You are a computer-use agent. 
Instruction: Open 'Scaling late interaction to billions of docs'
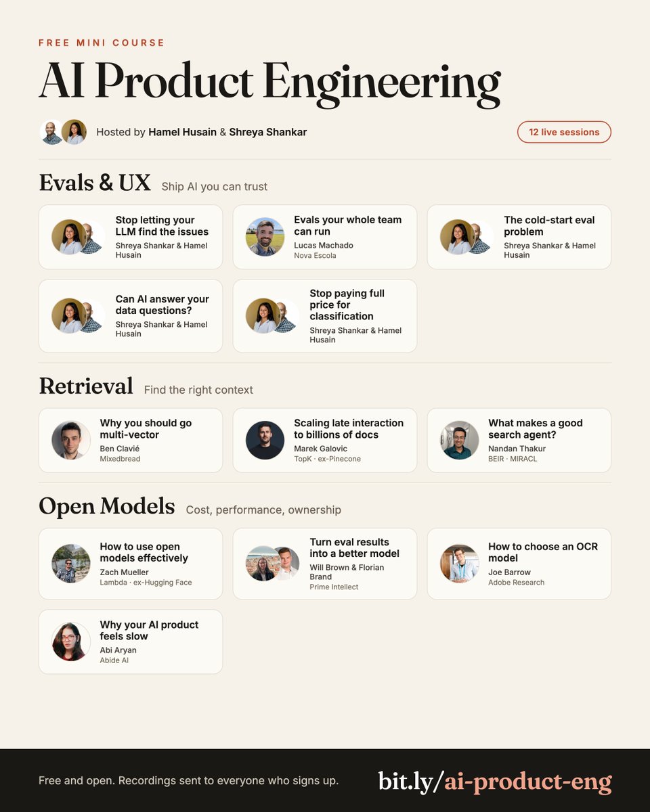point(325,441)
